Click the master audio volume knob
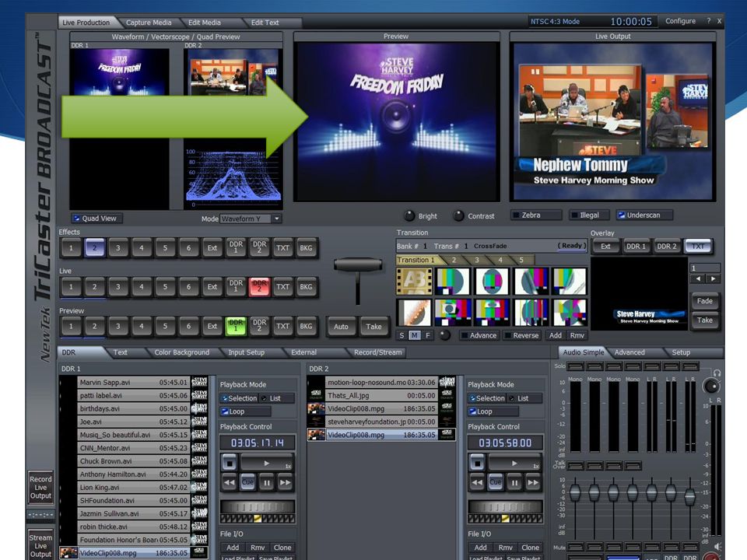 tap(710, 386)
